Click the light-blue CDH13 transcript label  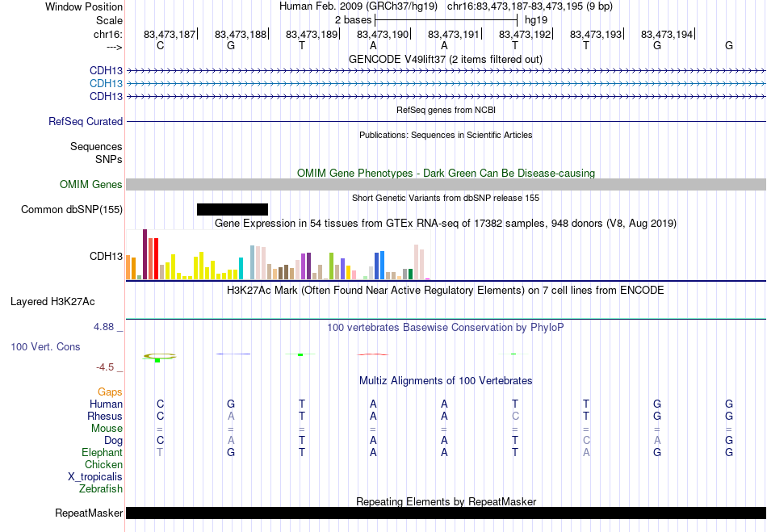[x=106, y=83]
